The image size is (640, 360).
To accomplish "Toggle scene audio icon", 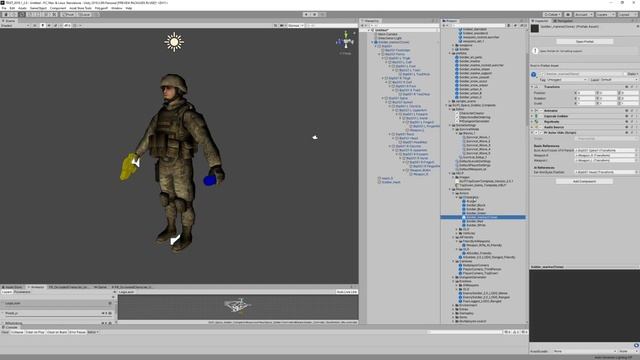I will coord(49,25).
